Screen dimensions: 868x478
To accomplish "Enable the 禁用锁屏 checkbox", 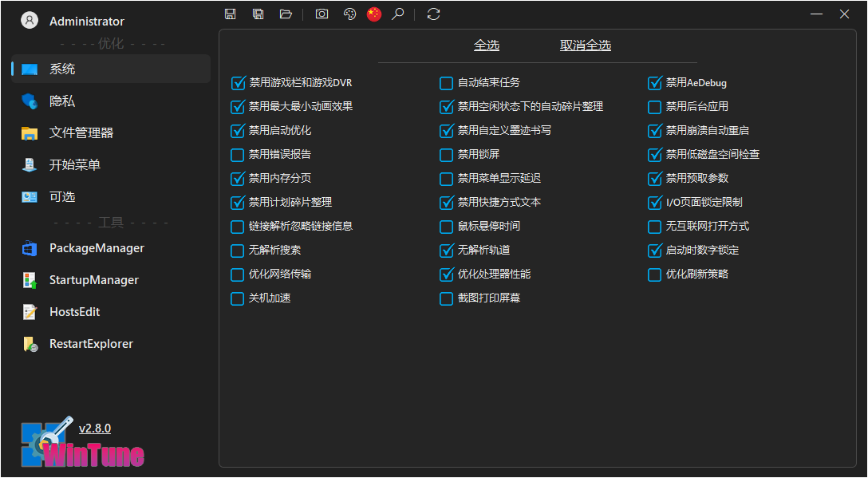I will point(445,155).
